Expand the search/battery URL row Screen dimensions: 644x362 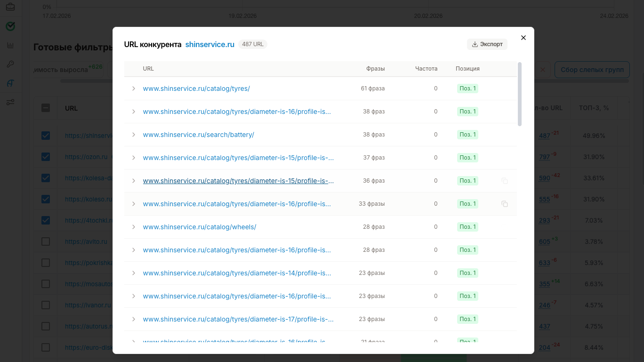[x=133, y=134]
